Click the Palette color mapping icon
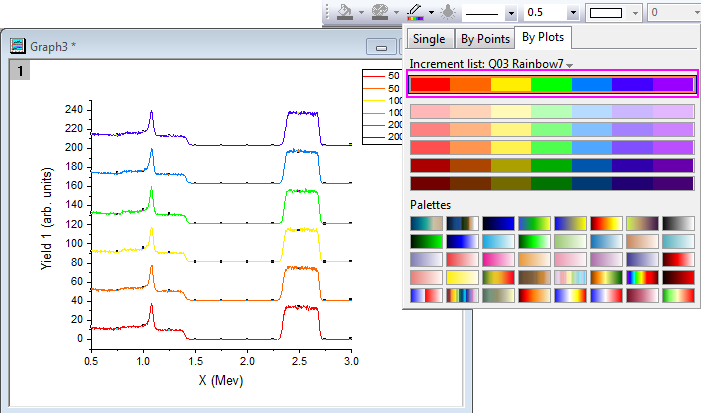This screenshot has width=701, height=413. click(380, 12)
